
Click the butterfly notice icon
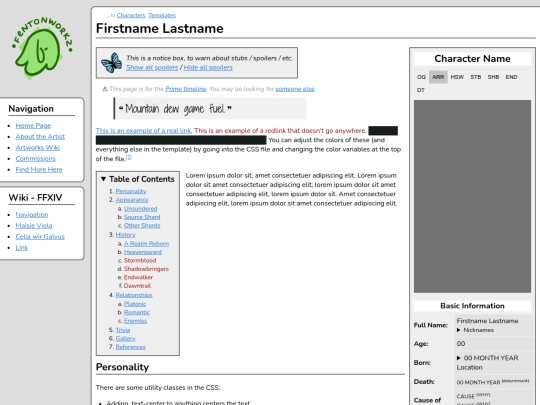coord(111,63)
